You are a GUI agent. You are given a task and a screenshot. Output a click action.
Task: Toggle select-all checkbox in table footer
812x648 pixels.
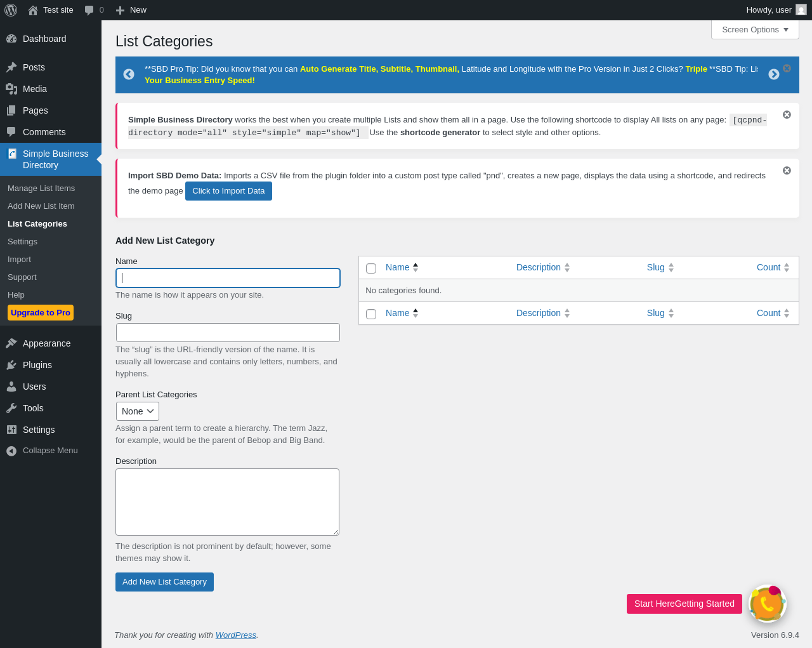(x=371, y=314)
